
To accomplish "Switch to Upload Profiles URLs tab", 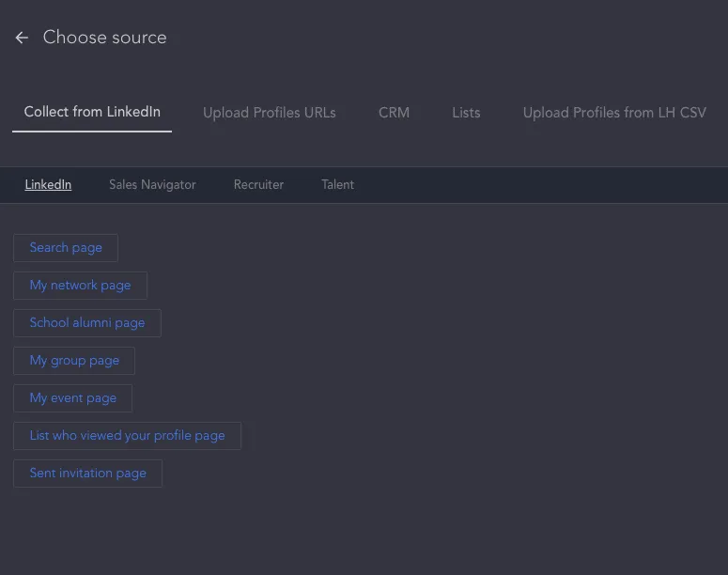I will [270, 113].
